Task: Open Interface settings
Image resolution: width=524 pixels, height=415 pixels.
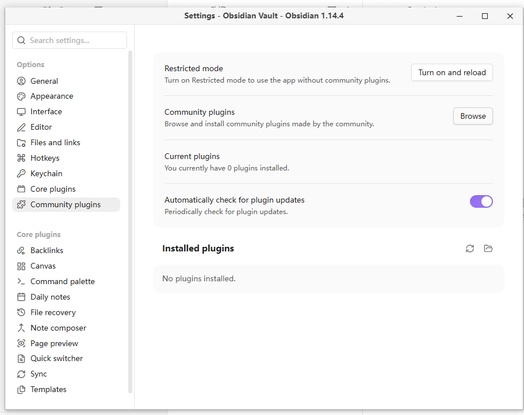Action: [67, 112]
